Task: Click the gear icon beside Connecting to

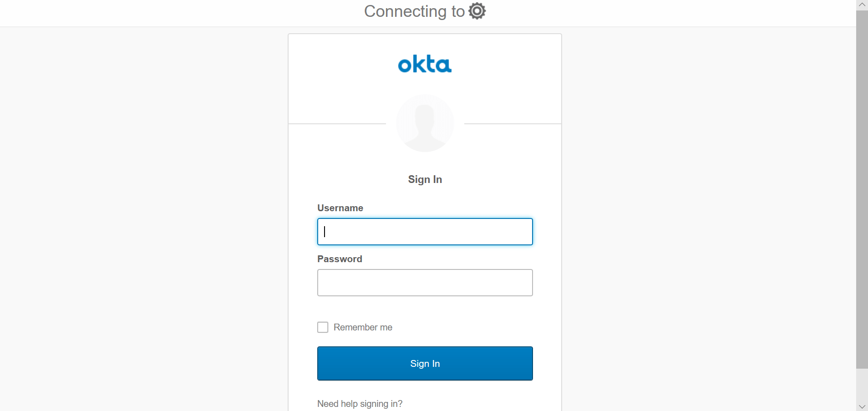Action: point(477,11)
